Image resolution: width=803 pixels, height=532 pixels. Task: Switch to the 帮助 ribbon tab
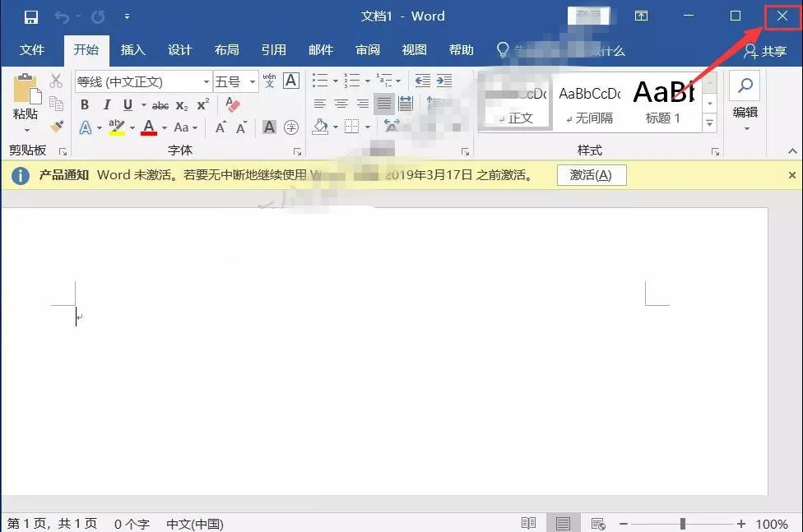tap(462, 50)
